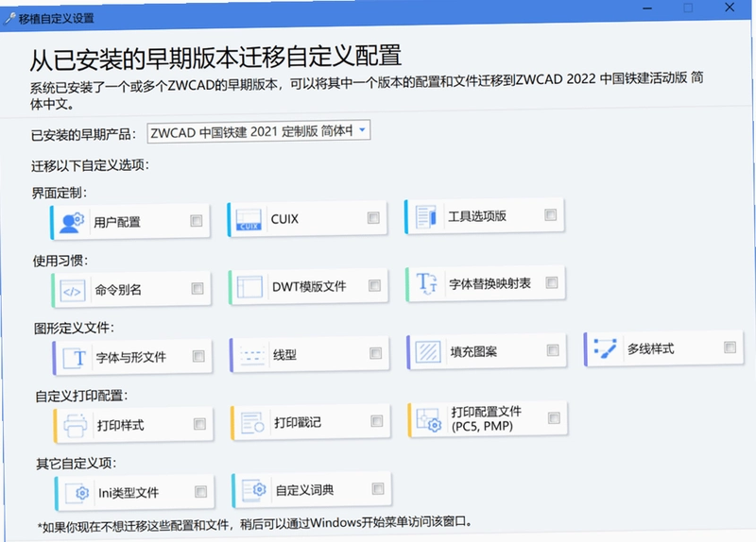
Task: Minimize the 移植自定义设置 window
Action: coord(647,8)
